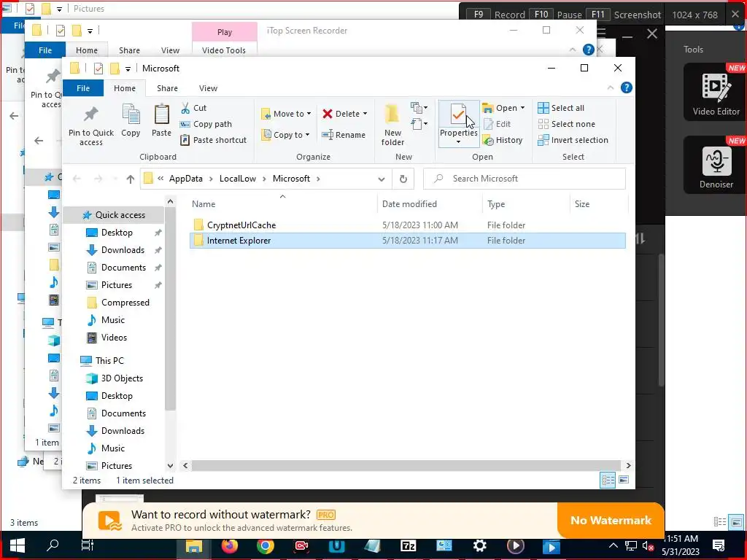Show hidden system tray icons
This screenshot has width=747, height=560.
click(x=613, y=545)
